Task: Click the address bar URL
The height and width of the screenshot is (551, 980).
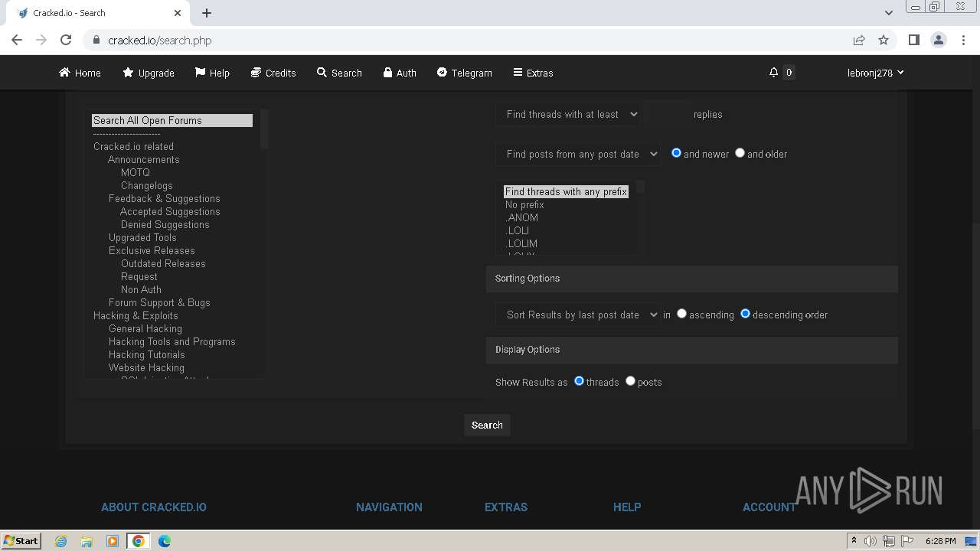Action: (159, 41)
